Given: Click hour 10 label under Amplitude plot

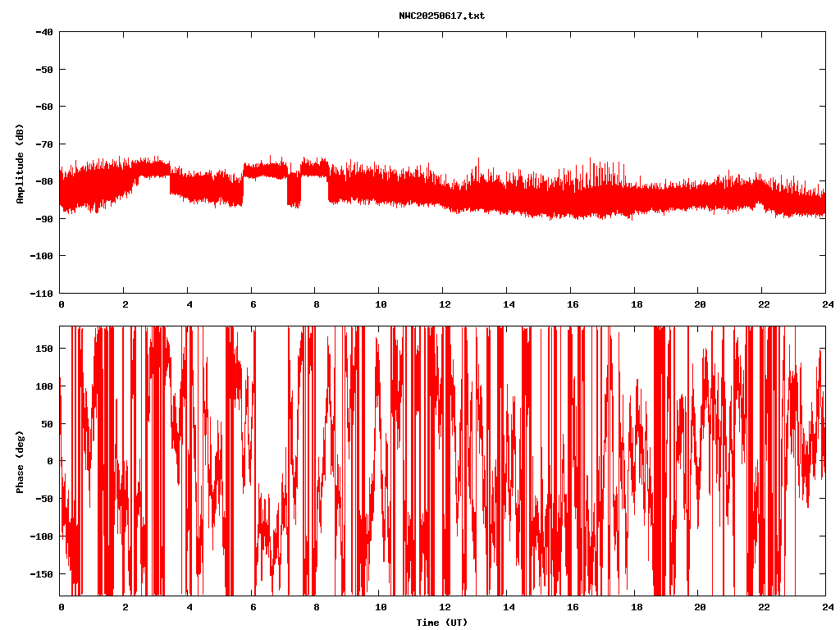Looking at the screenshot, I should (x=381, y=304).
